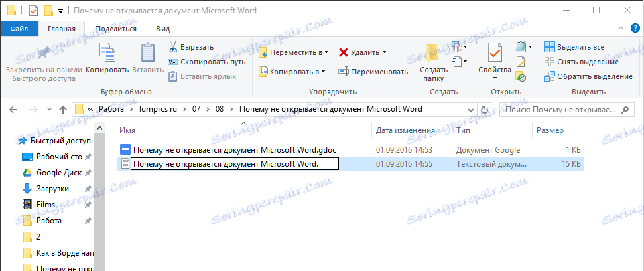Image resolution: width=644 pixels, height=271 pixels.
Task: Collapse the ribbon with the chevron
Action: pyautogui.click(x=621, y=28)
